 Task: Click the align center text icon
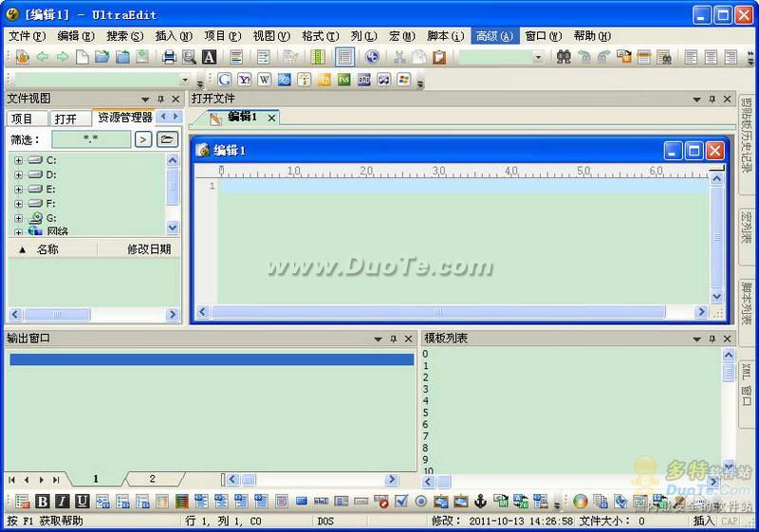[711, 57]
